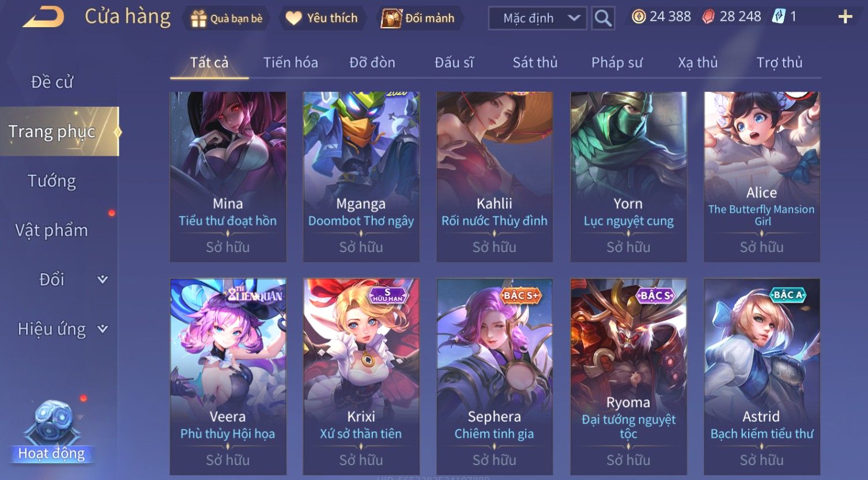Image resolution: width=868 pixels, height=480 pixels.
Task: Open the Tướng sidebar menu
Action: click(52, 181)
